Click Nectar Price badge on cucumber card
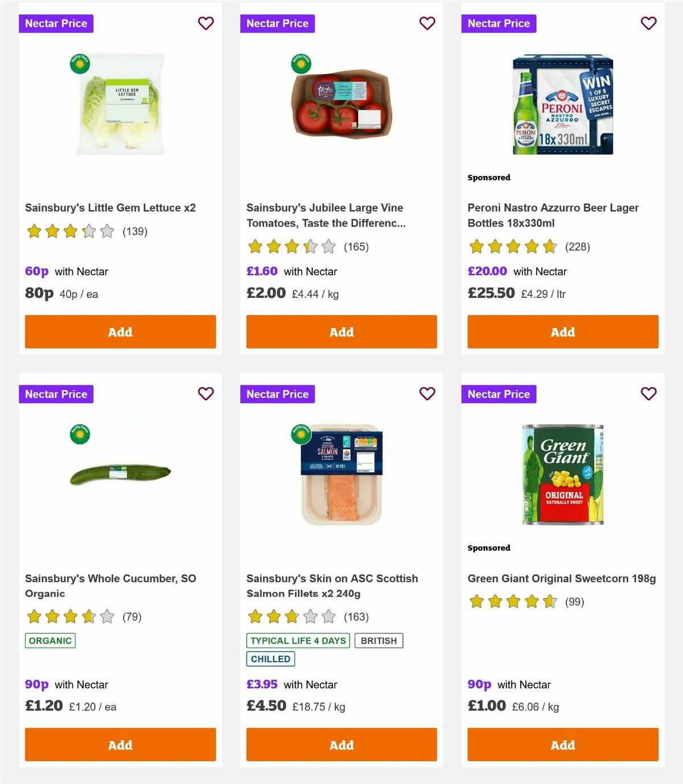 point(56,393)
